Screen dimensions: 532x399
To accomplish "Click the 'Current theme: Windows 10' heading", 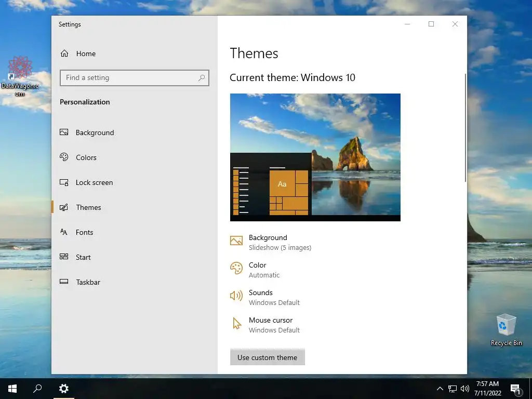I will [x=292, y=78].
